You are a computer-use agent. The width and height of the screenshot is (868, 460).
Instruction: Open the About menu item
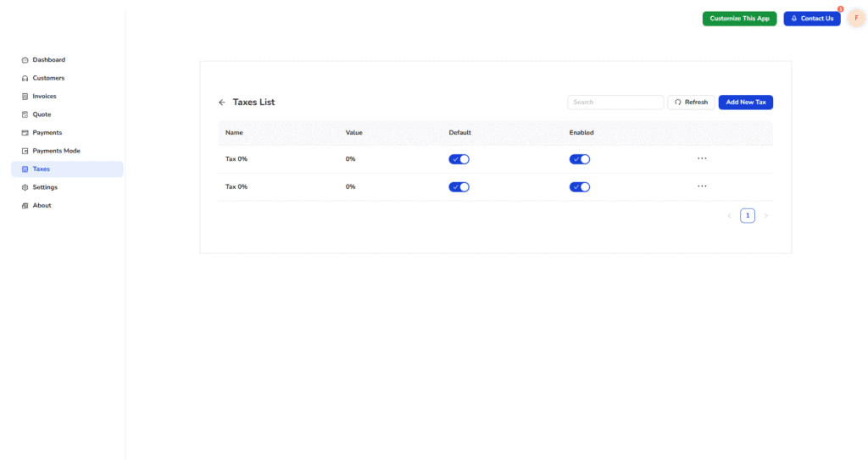pos(42,206)
